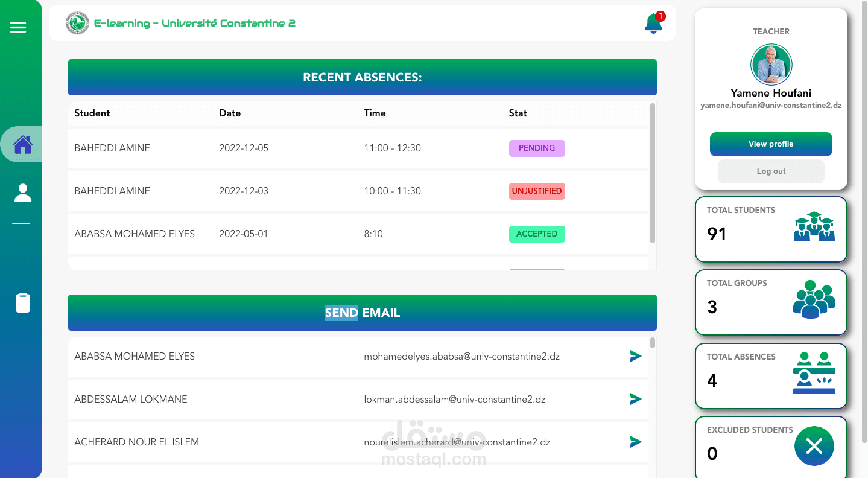Screen dimensions: 868x478
Task: Click the Total Groups count 3
Action: (x=712, y=307)
